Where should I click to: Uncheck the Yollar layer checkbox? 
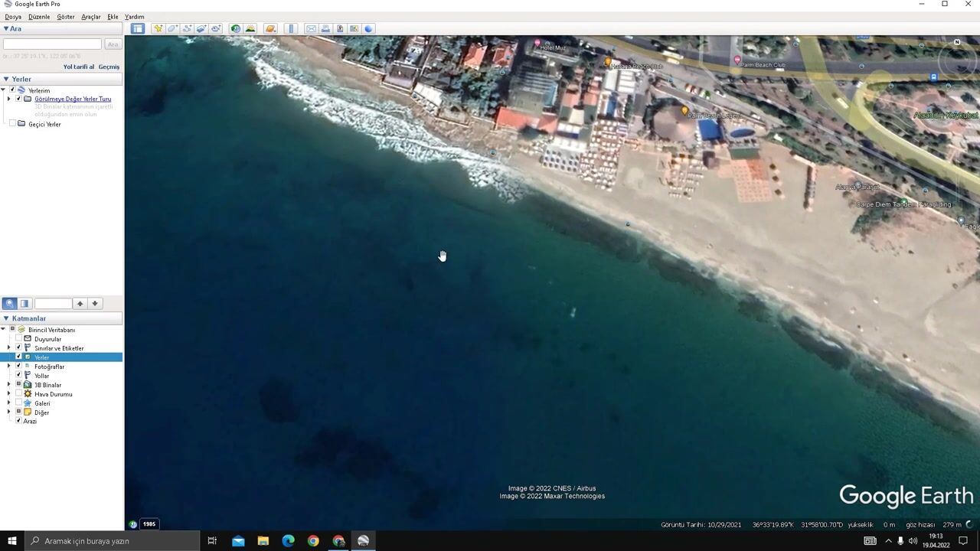pyautogui.click(x=18, y=376)
